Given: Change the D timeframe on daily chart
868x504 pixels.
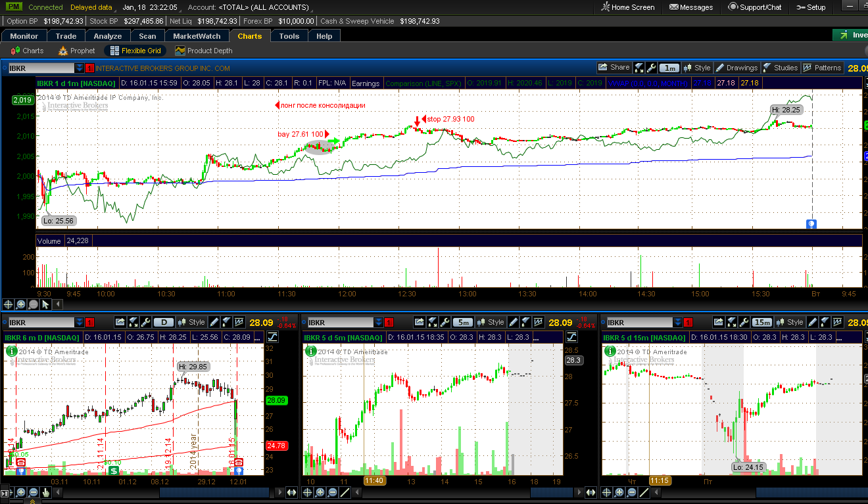Looking at the screenshot, I should tap(164, 323).
